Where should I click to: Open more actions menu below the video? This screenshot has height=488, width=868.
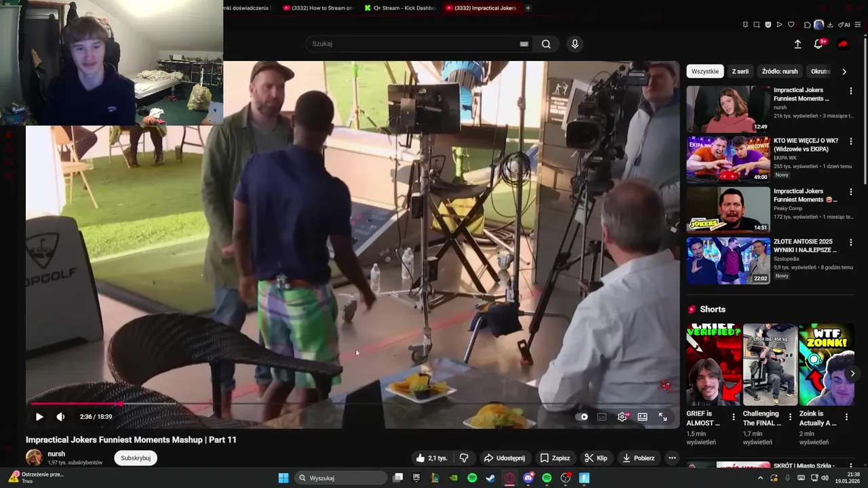pos(672,458)
